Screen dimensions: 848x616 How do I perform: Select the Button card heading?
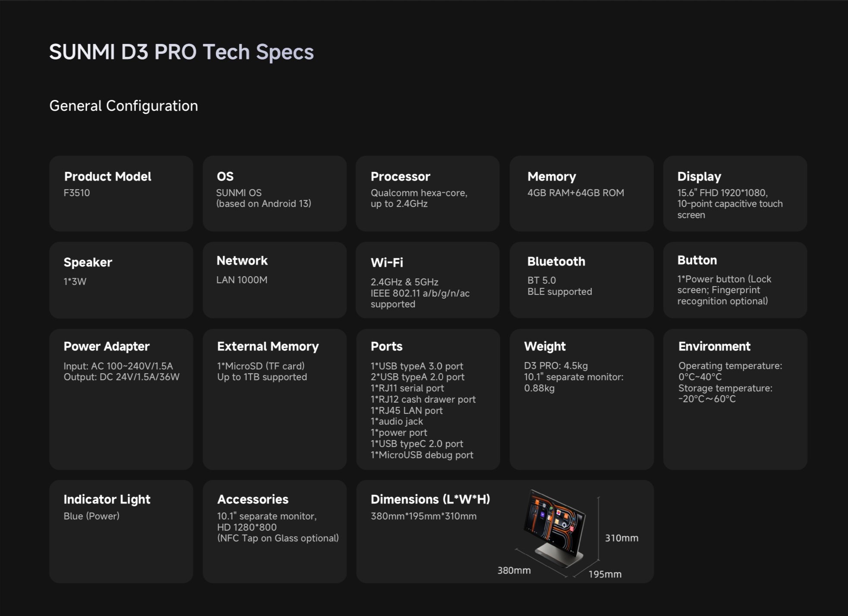tap(697, 260)
